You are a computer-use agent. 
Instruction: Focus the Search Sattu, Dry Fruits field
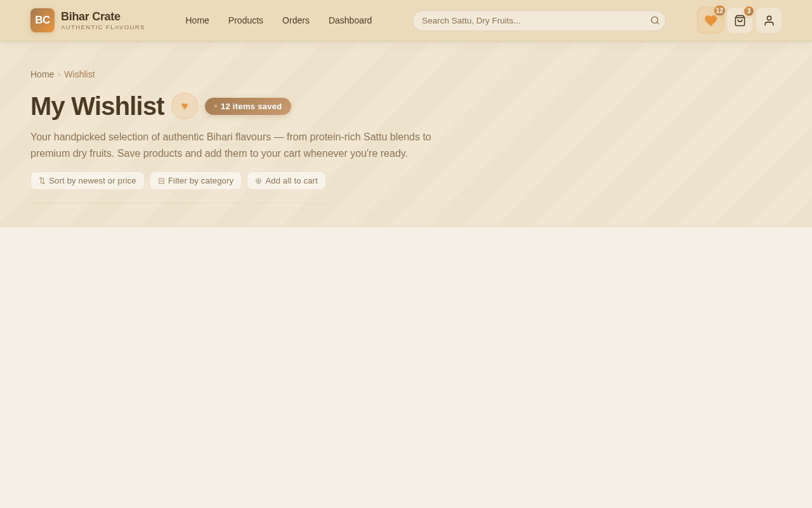539,20
